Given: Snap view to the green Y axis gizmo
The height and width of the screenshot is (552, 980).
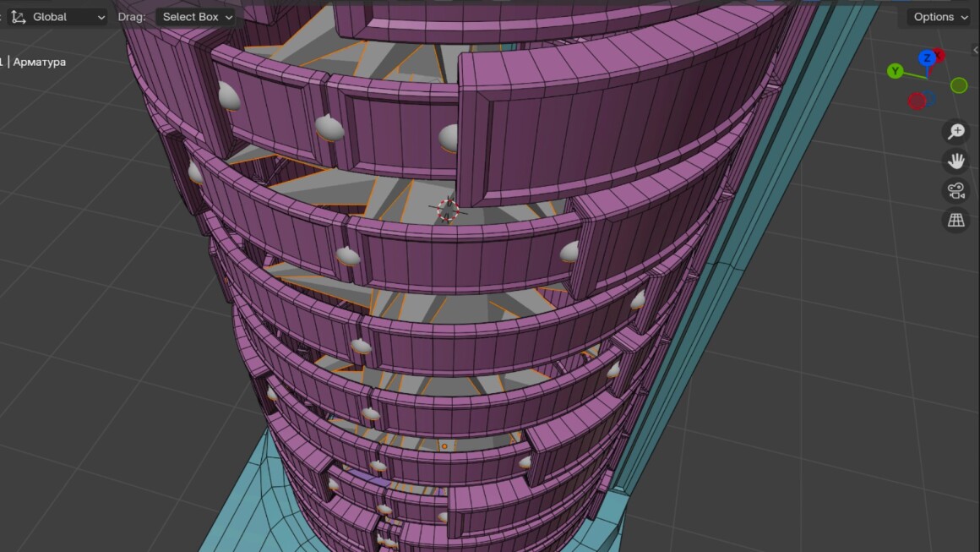Looking at the screenshot, I should tap(895, 71).
